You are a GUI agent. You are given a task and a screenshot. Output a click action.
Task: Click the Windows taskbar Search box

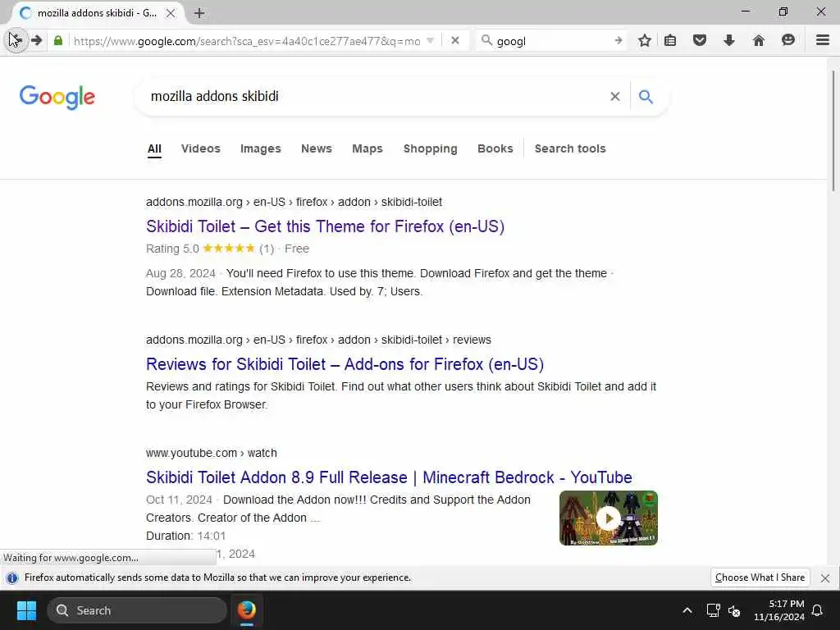[137, 610]
